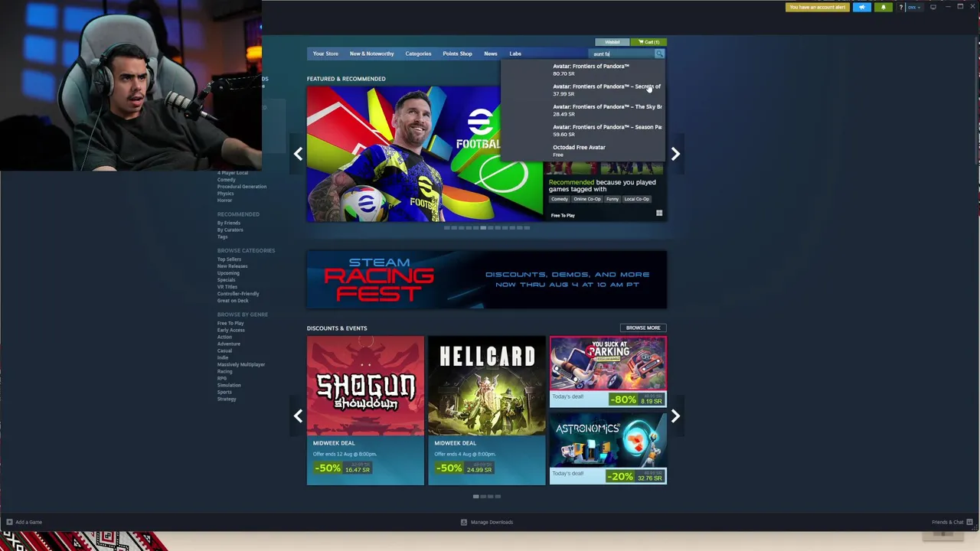
Task: Click the search magnifier icon
Action: click(x=659, y=54)
